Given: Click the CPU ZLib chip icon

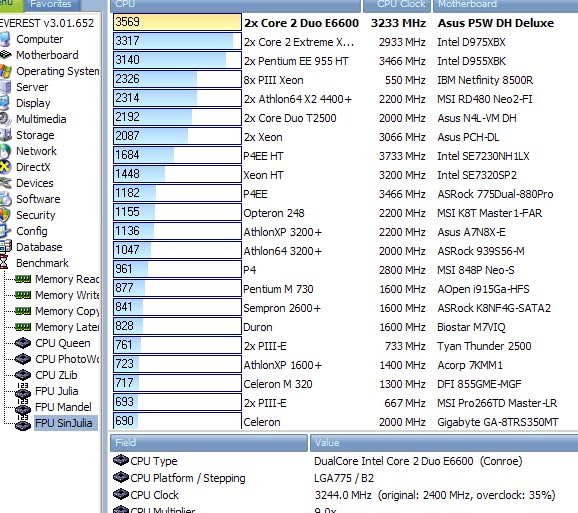Looking at the screenshot, I should point(23,375).
